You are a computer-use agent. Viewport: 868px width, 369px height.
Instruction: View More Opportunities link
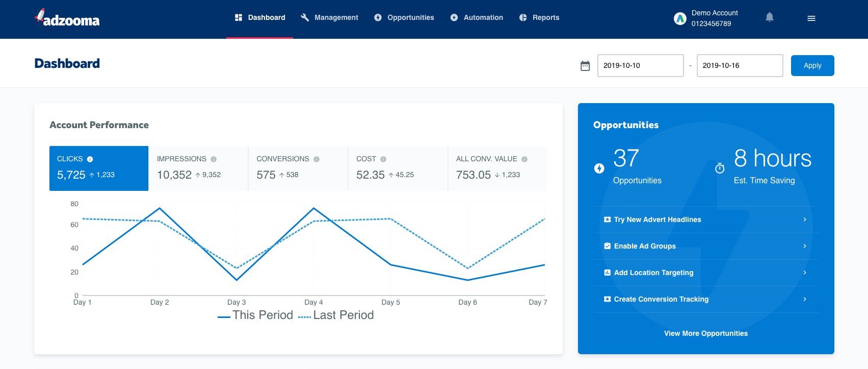(x=706, y=333)
